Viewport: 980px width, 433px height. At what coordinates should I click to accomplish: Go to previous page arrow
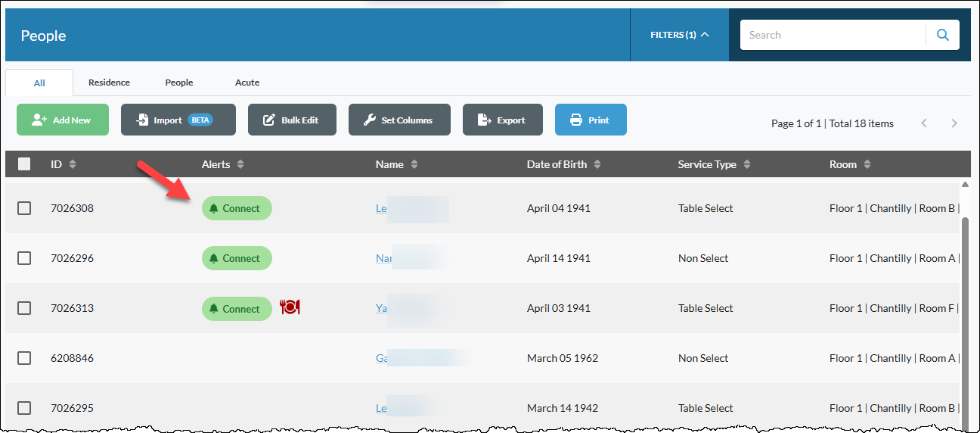pos(924,123)
